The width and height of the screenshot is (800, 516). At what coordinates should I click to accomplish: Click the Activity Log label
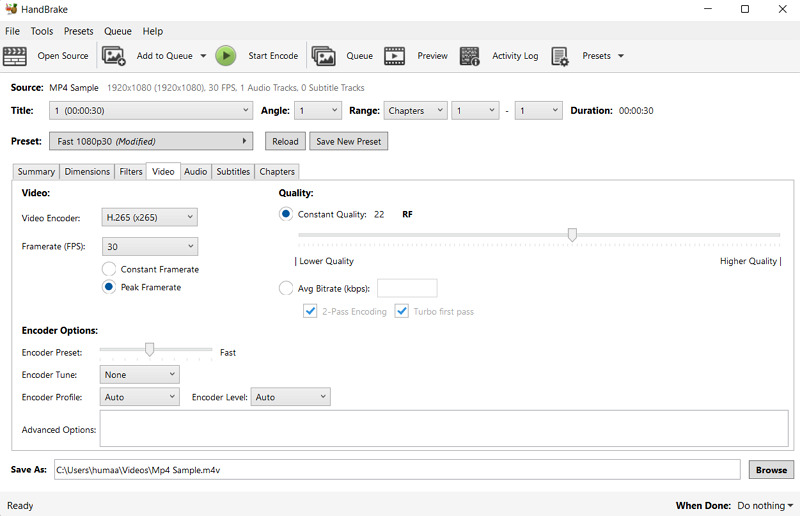coord(515,56)
